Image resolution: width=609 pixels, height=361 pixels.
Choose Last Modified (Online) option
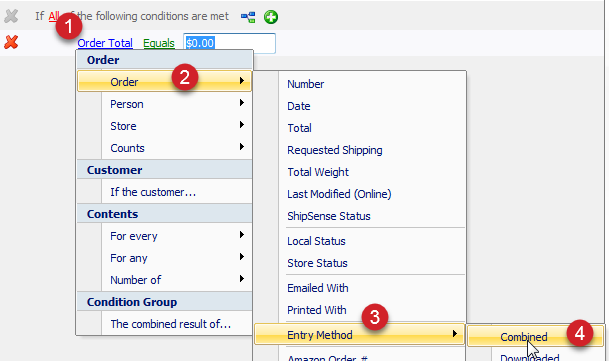pyautogui.click(x=339, y=194)
